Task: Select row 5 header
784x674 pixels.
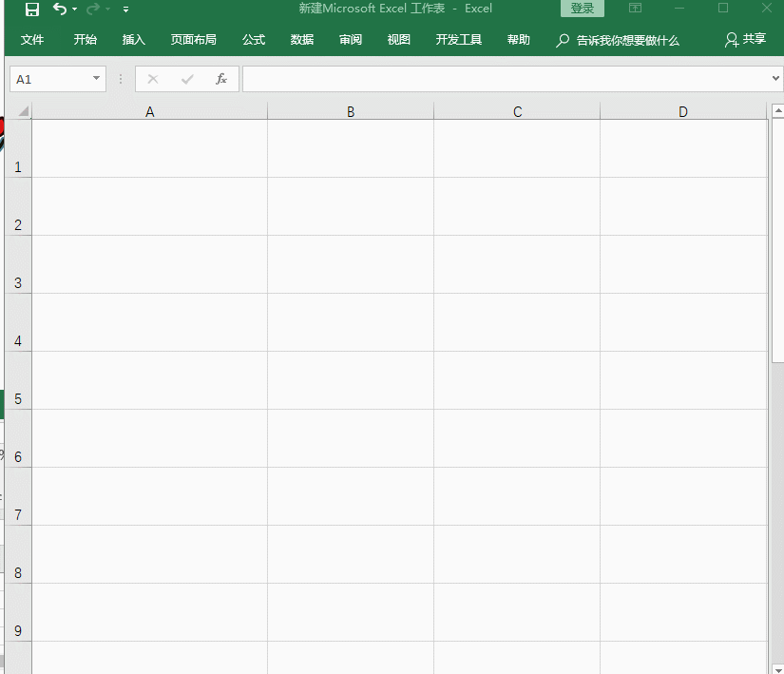Action: [x=18, y=380]
